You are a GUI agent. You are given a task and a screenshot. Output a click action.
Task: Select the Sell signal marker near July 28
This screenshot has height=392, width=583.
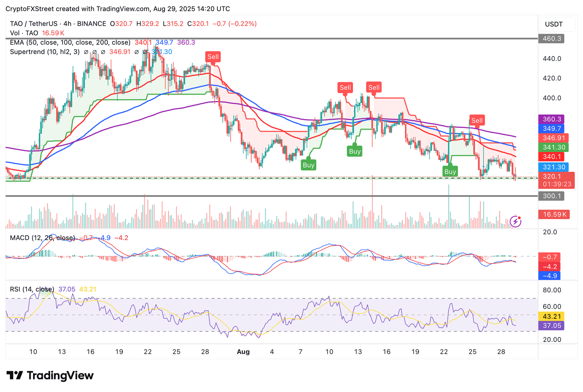click(x=213, y=57)
